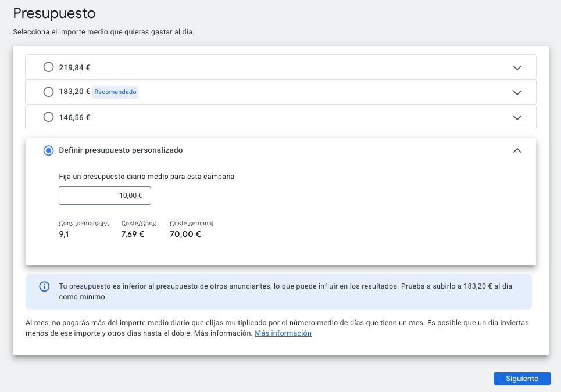The image size is (561, 392).
Task: Click the Definir presupuesto personalizado label
Action: pyautogui.click(x=120, y=150)
